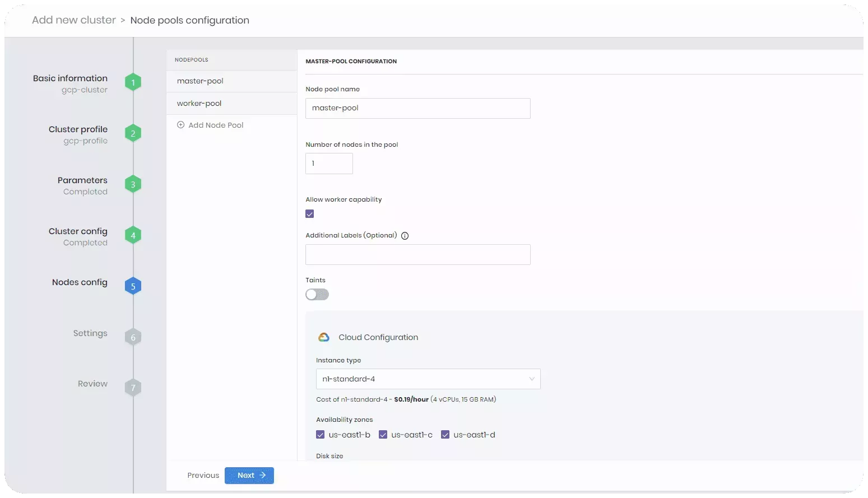This screenshot has width=868, height=498.
Task: Click the Disk size label
Action: pyautogui.click(x=329, y=456)
